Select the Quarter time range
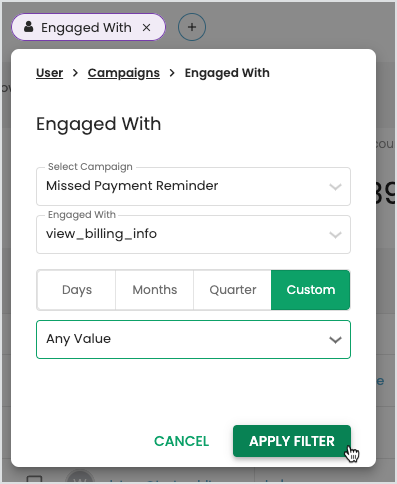Viewport: 397px width, 484px height. point(233,290)
